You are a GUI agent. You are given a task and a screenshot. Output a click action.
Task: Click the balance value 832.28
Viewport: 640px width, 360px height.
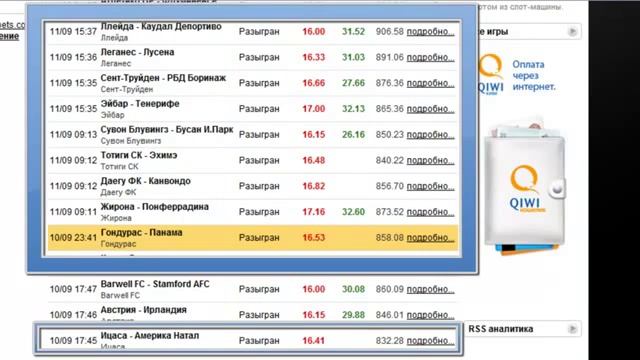[x=389, y=340]
